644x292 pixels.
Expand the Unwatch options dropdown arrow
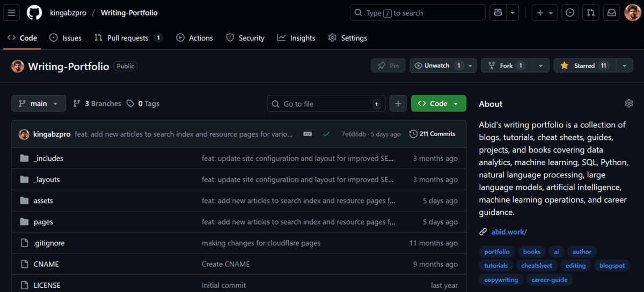point(471,65)
